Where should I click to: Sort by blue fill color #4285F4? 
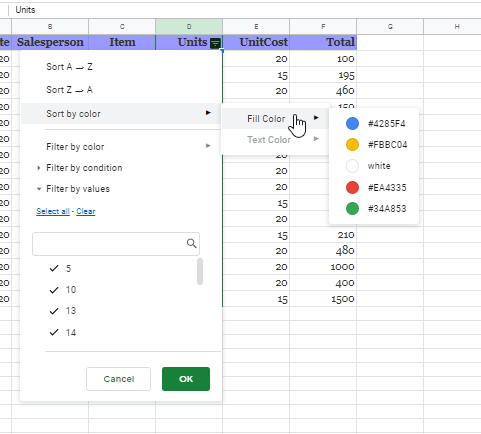pos(374,124)
